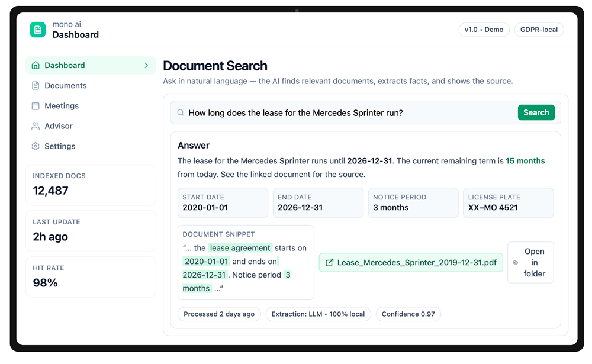Click the Settings gear icon

pyautogui.click(x=36, y=146)
